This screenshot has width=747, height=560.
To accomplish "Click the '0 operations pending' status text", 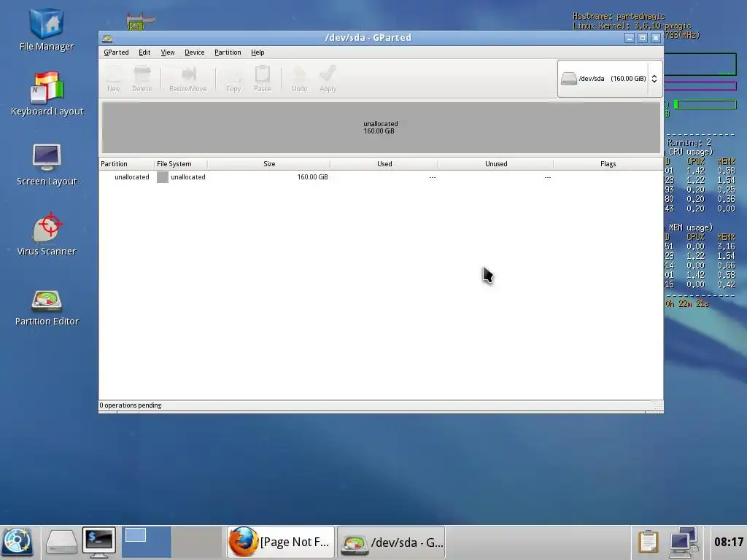I will click(131, 405).
